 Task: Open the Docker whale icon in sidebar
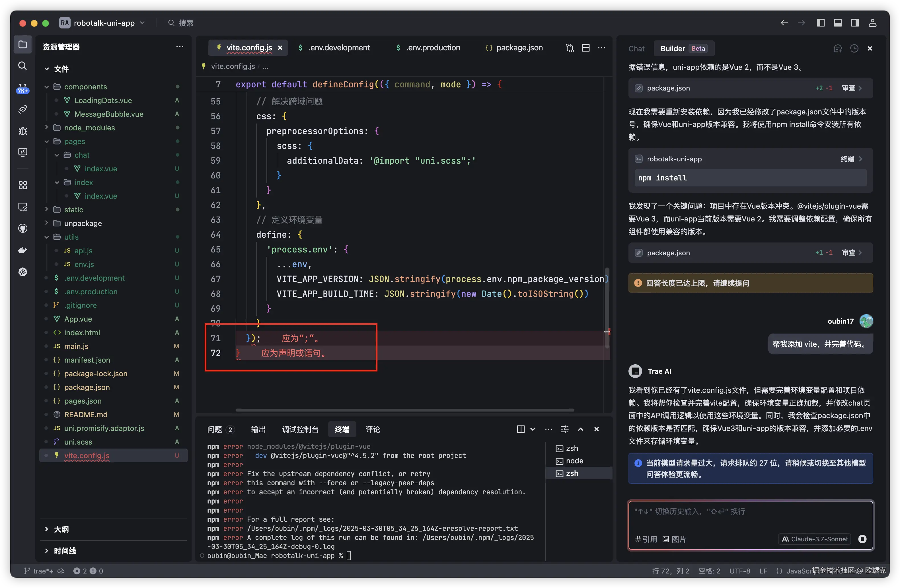[x=23, y=250]
